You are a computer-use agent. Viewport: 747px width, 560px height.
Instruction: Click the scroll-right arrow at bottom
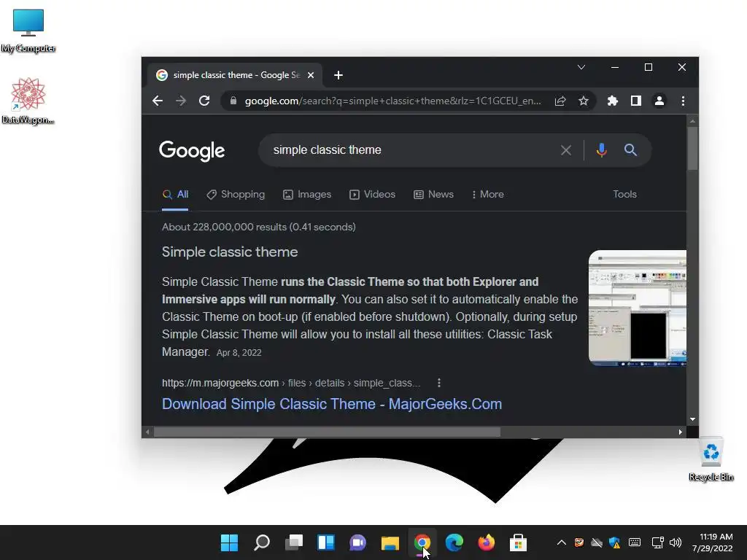[681, 432]
